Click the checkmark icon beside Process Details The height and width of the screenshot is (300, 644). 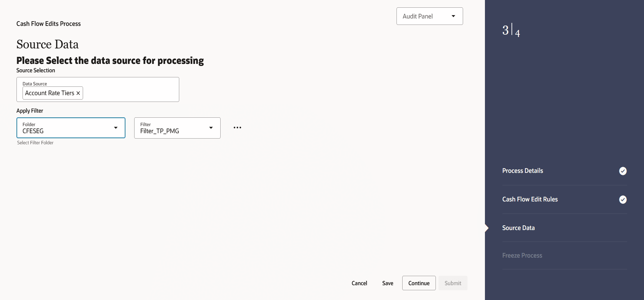623,171
